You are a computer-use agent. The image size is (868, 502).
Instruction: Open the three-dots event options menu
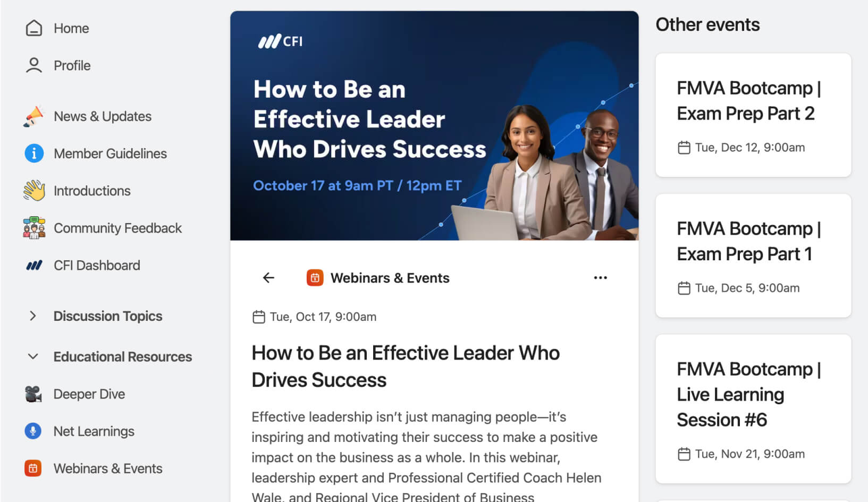[x=600, y=278]
